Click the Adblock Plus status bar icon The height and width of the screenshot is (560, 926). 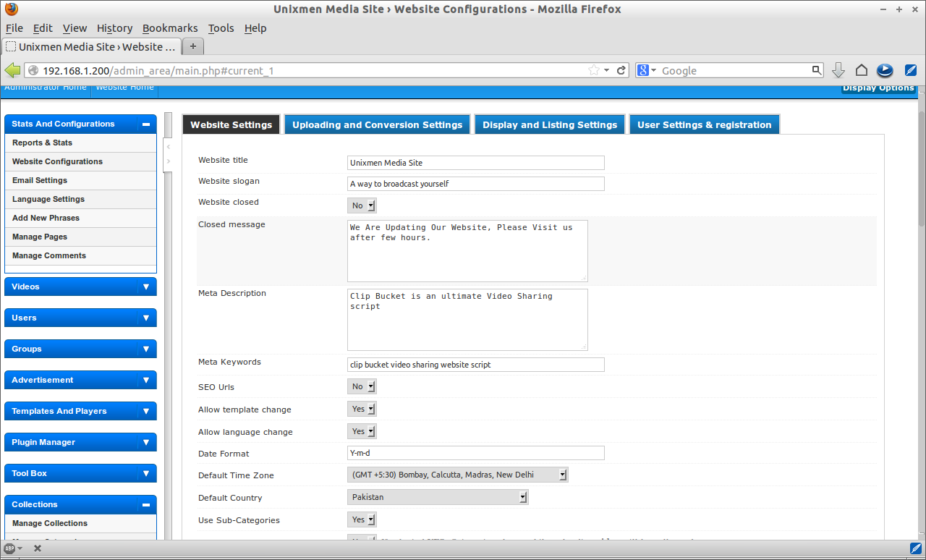tap(10, 548)
